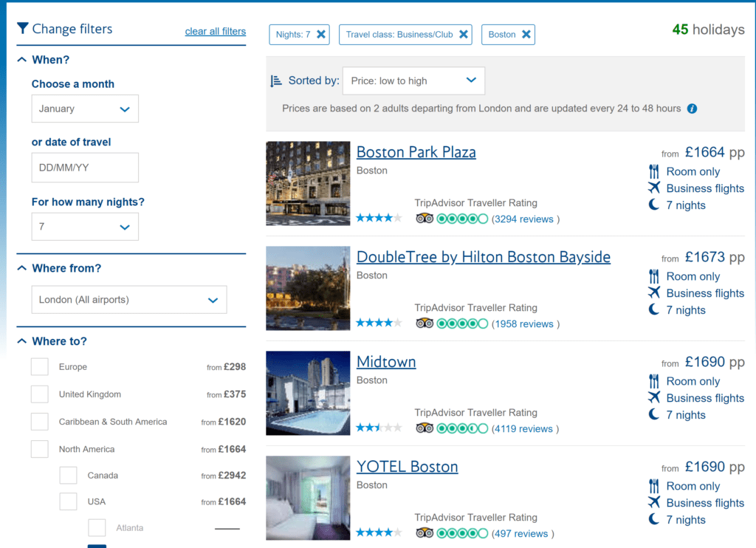The width and height of the screenshot is (756, 548).
Task: Click TripAdvisor owl icon for Midtown
Action: [x=425, y=428]
